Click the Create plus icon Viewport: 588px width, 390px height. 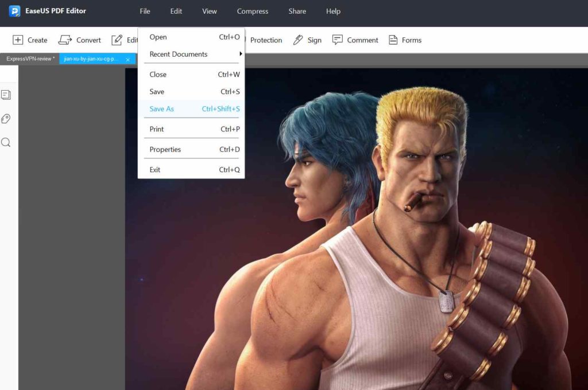(18, 40)
